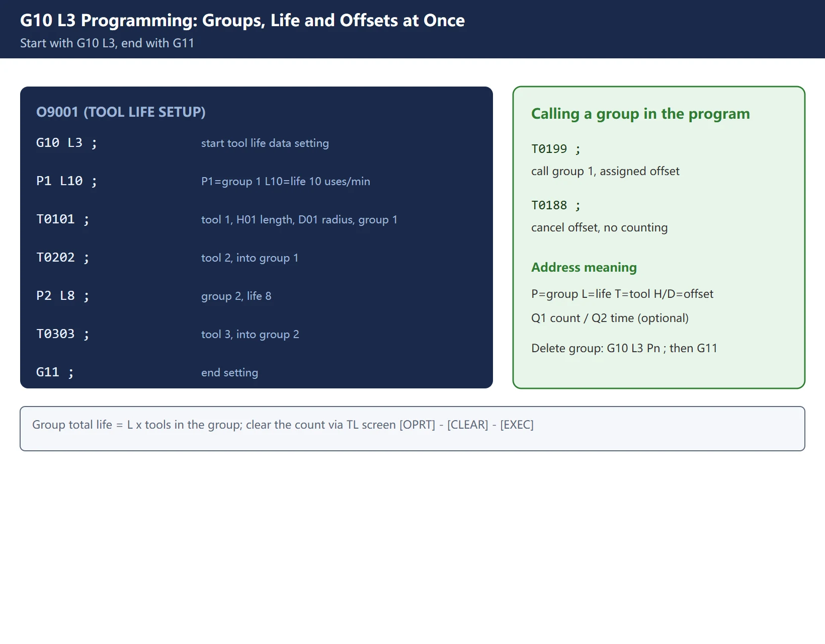Click the code line 'T0202 ;'
Viewport: 825px width, 644px height.
coord(63,258)
